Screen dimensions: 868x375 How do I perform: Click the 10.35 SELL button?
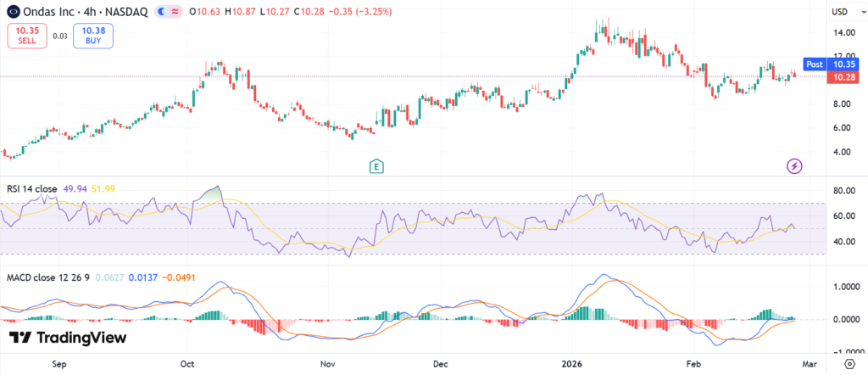coord(27,36)
